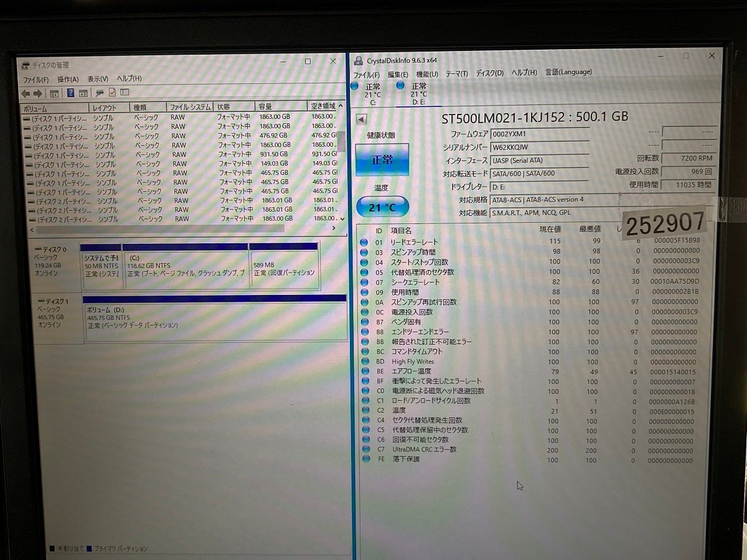Click the firmware field 0002YXM1
Viewport: 747px width, 560px height.
pyautogui.click(x=540, y=133)
